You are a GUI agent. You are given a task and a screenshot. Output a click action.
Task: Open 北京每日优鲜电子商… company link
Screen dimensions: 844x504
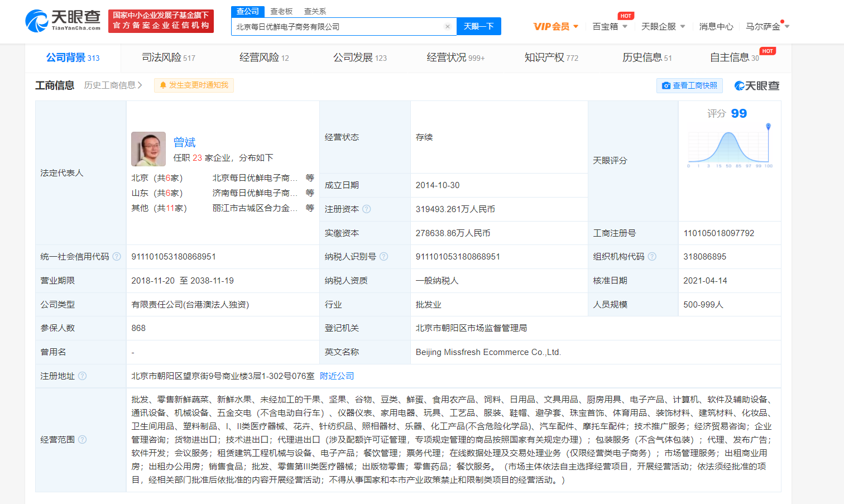(255, 178)
